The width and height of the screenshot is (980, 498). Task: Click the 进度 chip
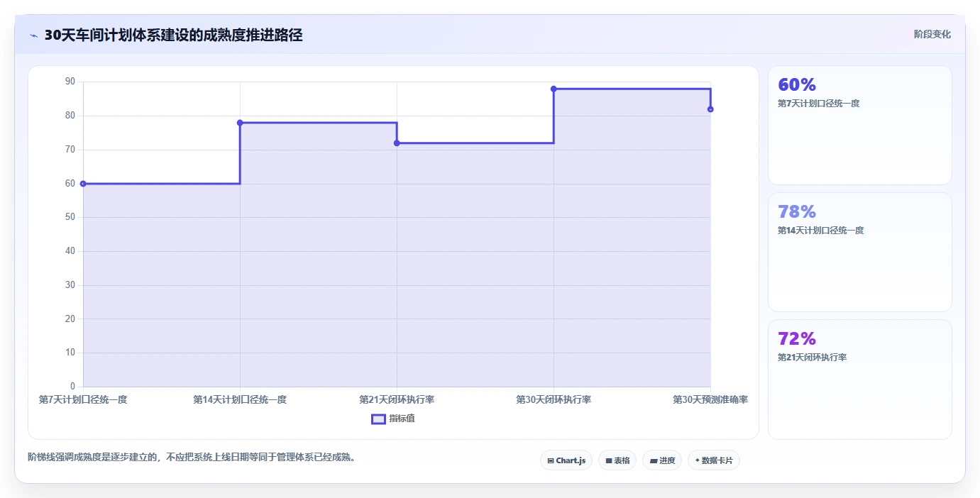click(662, 460)
